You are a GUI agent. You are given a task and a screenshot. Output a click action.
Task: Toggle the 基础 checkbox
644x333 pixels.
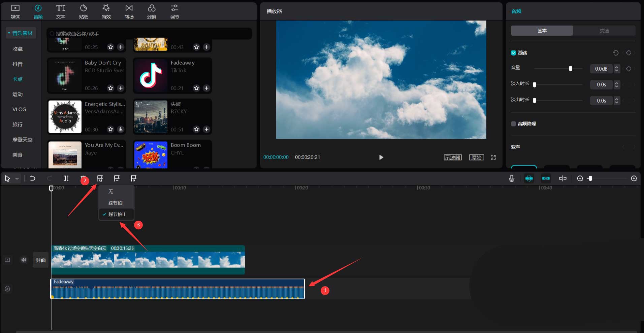point(513,53)
